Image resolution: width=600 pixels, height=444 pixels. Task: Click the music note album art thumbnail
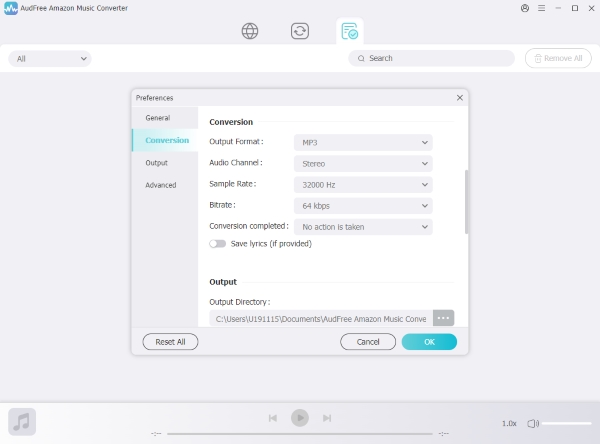click(22, 422)
